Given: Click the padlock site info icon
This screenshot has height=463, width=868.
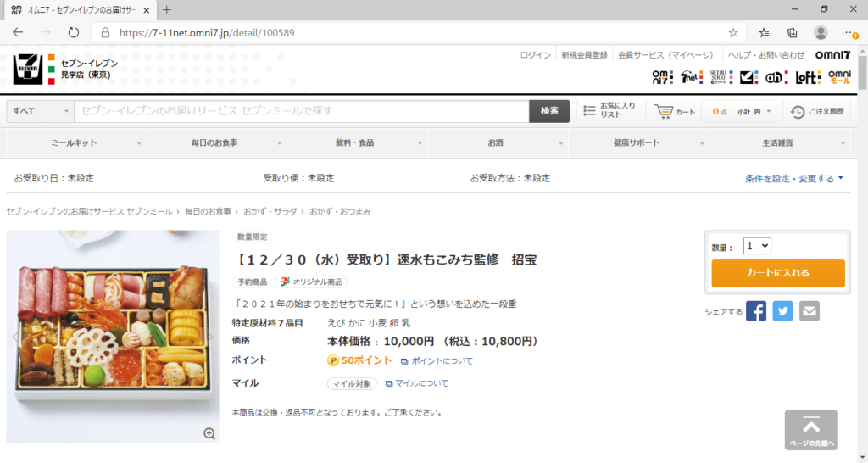Looking at the screenshot, I should click(105, 33).
